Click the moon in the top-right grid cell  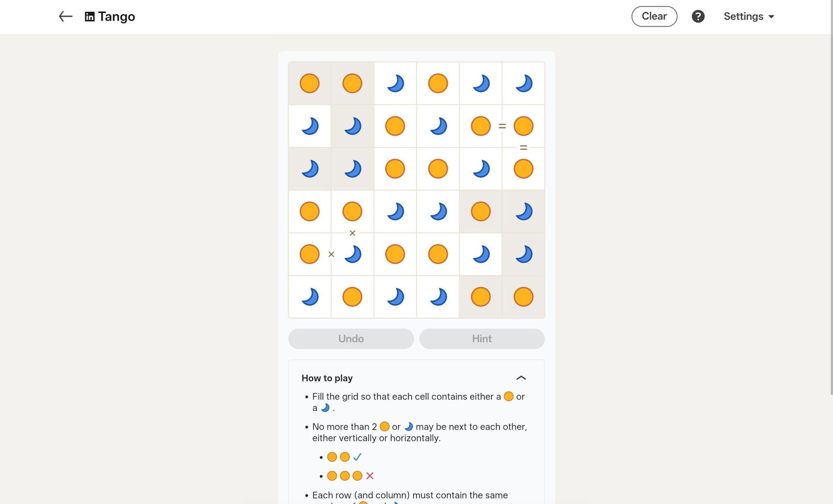pyautogui.click(x=523, y=83)
